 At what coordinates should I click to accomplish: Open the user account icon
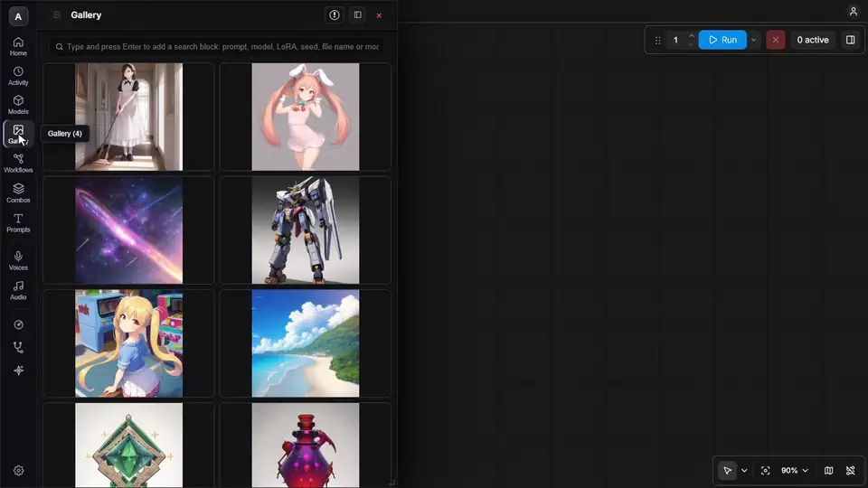pos(853,11)
